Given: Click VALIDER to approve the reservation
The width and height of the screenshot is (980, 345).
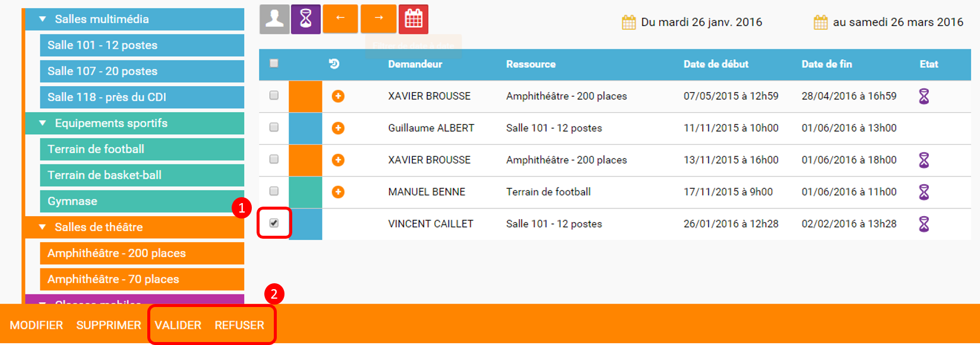Looking at the screenshot, I should pos(178,325).
